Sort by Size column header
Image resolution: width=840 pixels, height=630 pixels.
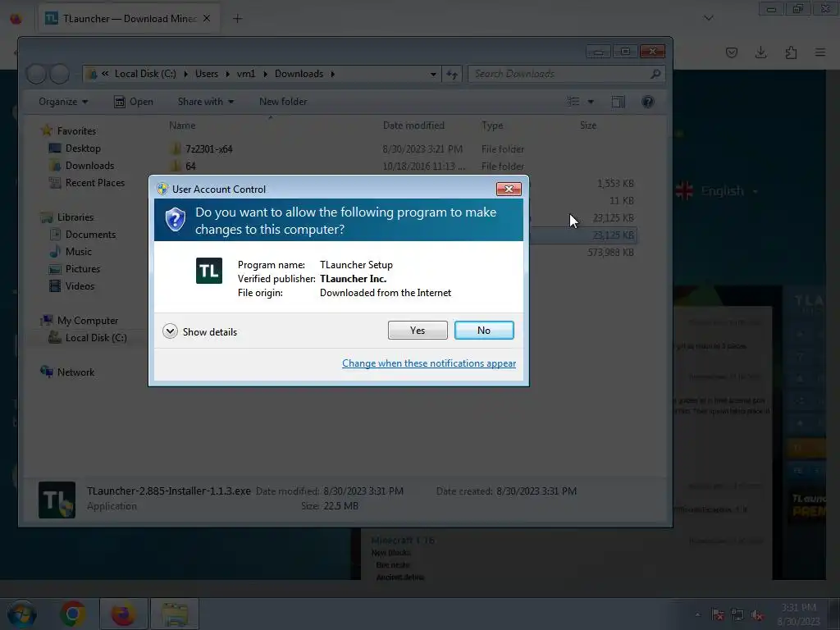click(x=587, y=126)
